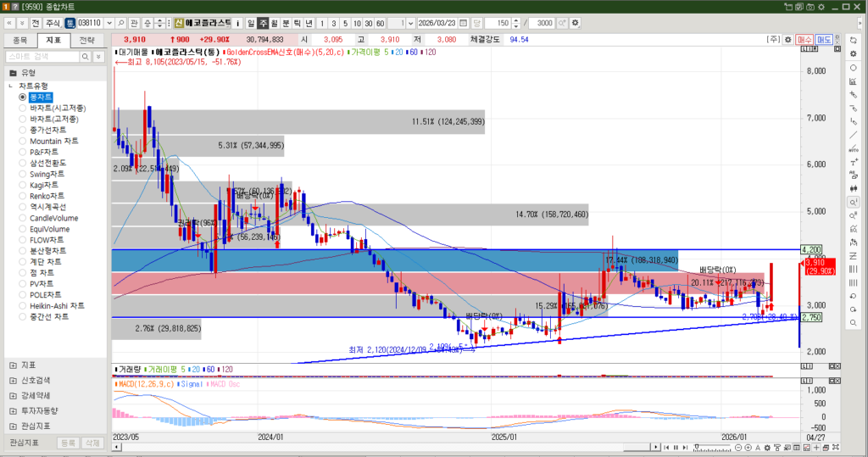Image resolution: width=868 pixels, height=457 pixels.
Task: Select the Heikin-Ashi 차트 chart type
Action: pos(23,305)
